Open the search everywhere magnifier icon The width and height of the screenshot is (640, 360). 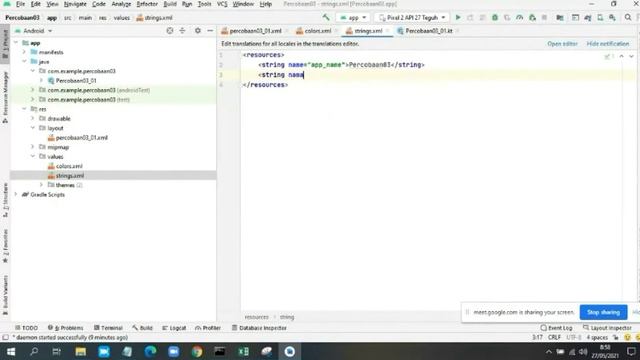point(628,18)
